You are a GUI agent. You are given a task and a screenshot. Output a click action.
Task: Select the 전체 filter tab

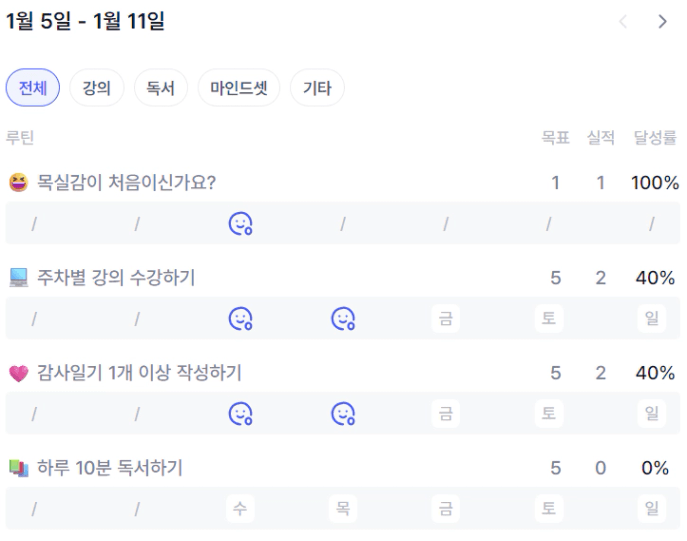click(33, 88)
